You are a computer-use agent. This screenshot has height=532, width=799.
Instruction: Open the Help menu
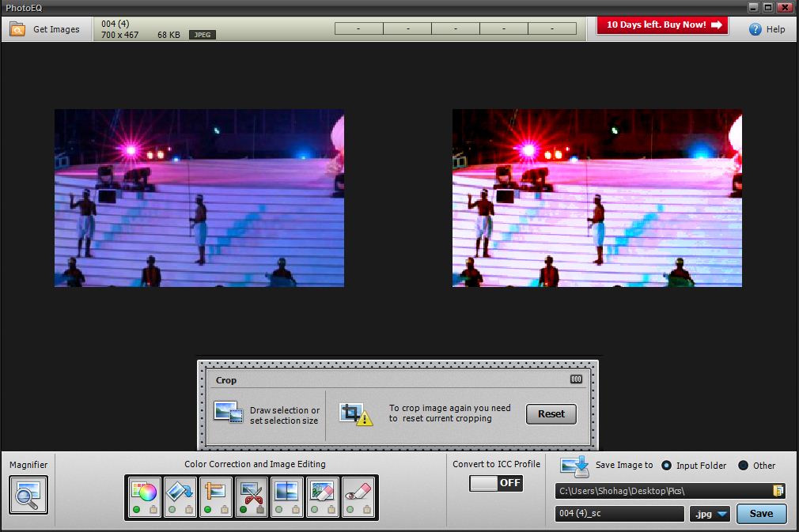(767, 29)
